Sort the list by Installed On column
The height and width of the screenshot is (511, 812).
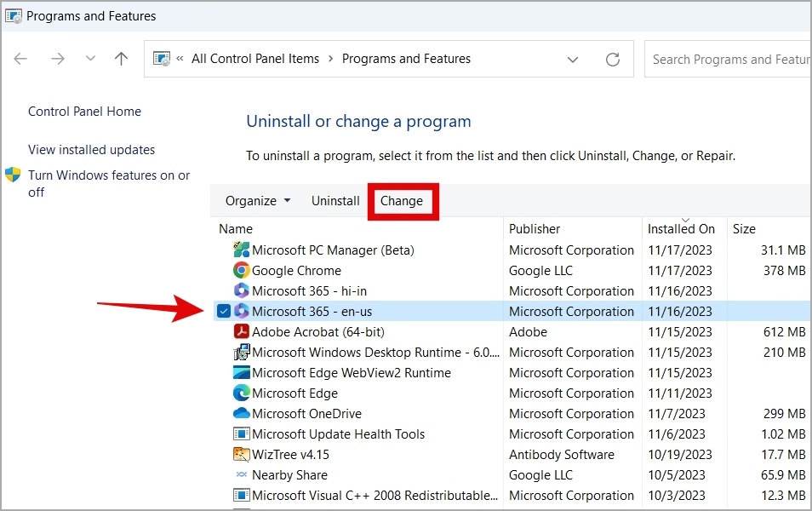(x=681, y=229)
